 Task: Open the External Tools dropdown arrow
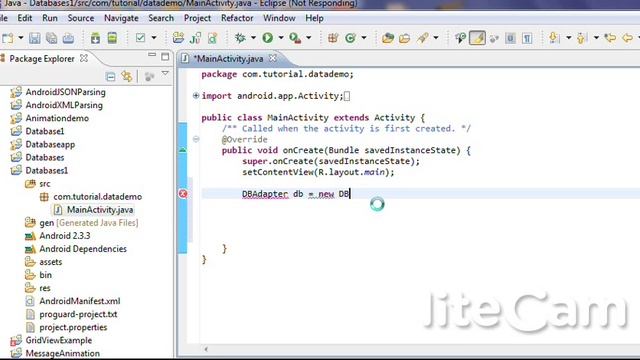click(x=309, y=38)
